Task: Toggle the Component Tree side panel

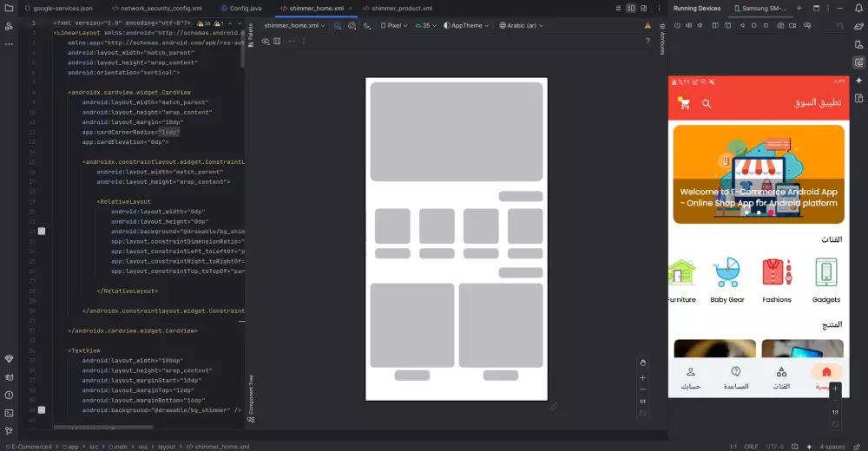Action: coord(251,398)
